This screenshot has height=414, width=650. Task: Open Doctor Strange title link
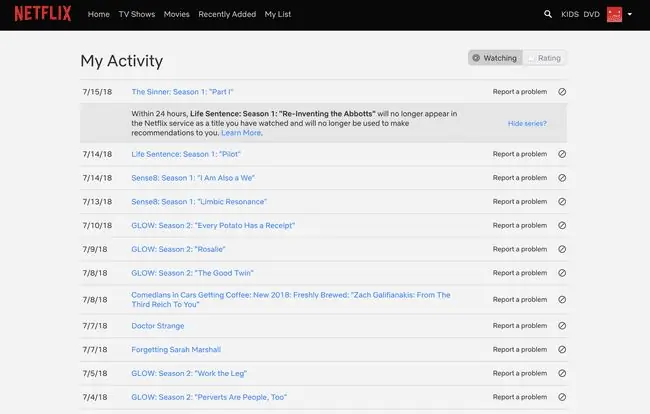158,326
